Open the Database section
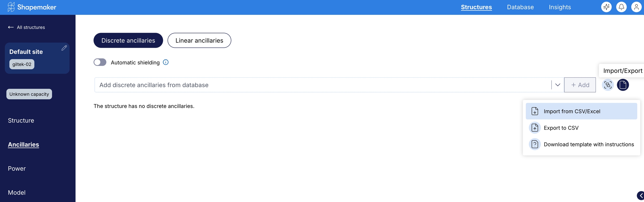Screen dimensions: 644x202 click(x=520, y=7)
